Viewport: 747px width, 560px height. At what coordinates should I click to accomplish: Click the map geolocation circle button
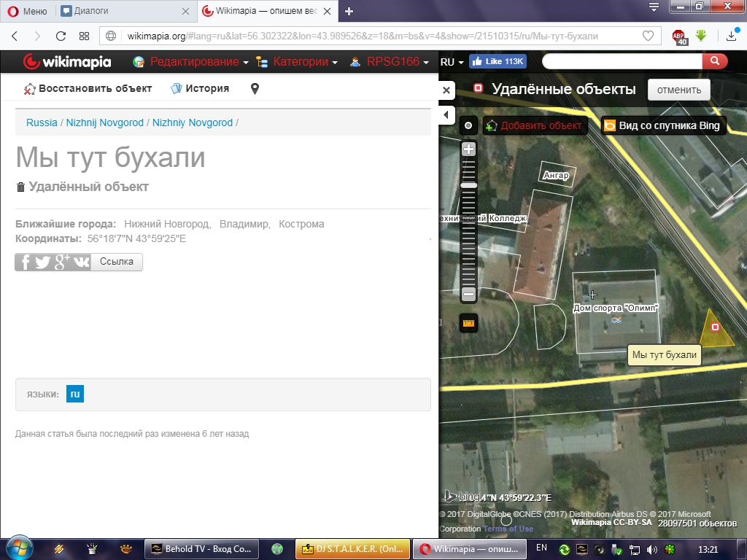tap(468, 125)
